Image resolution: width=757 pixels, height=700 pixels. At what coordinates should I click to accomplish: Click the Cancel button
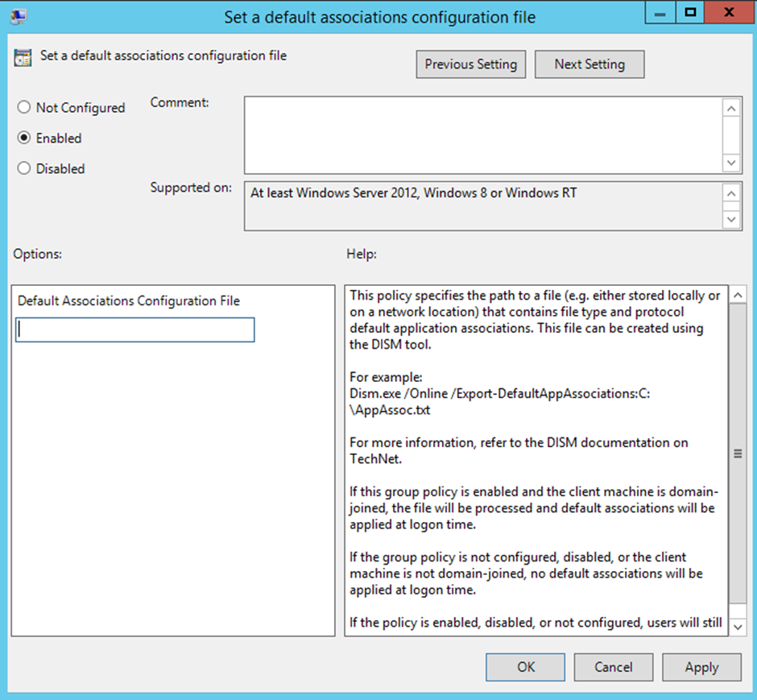tap(614, 667)
